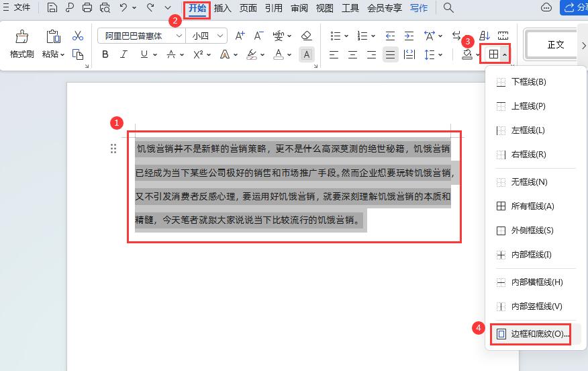Expand line spacing dropdown arrow
The height and width of the screenshot is (371, 588).
coord(440,55)
